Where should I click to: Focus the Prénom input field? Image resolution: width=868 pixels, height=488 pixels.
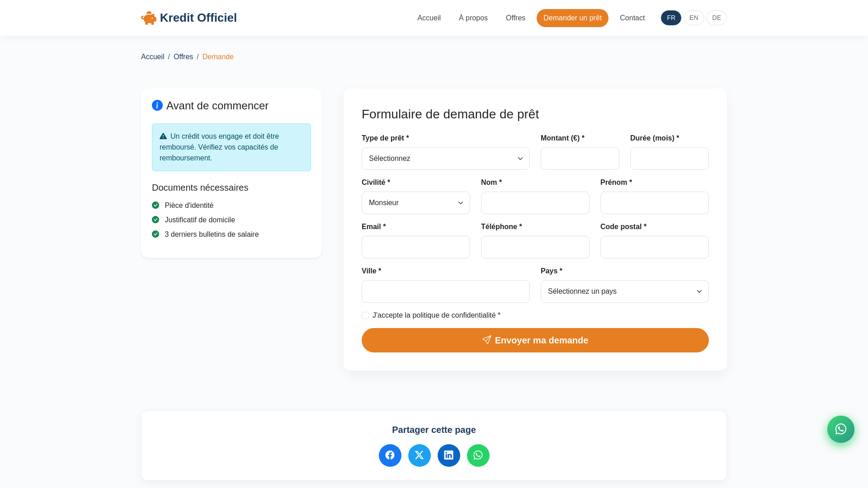[655, 203]
